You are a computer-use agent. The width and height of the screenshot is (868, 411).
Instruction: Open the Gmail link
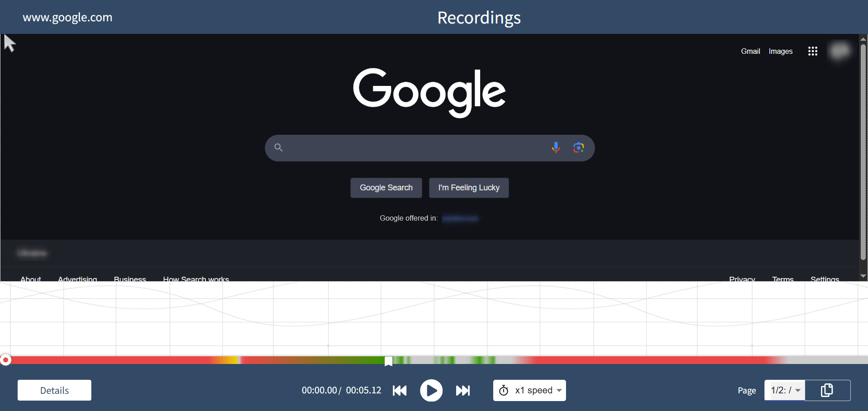coord(750,51)
